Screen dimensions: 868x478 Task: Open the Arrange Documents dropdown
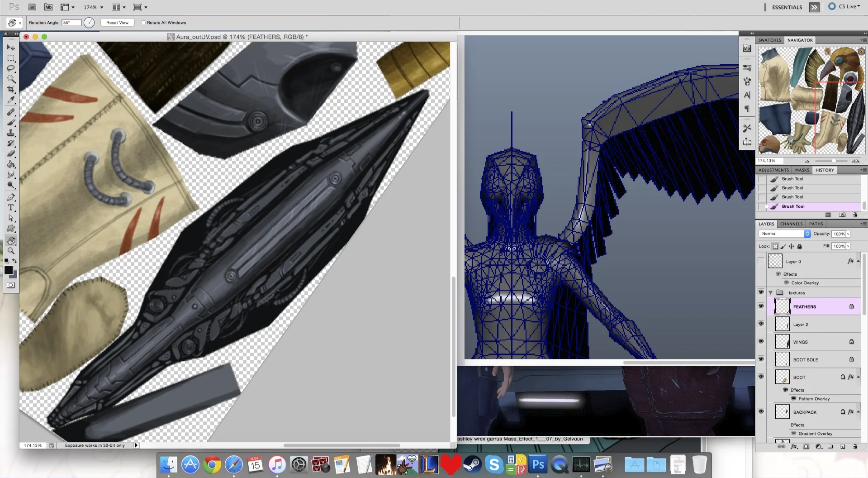(119, 7)
